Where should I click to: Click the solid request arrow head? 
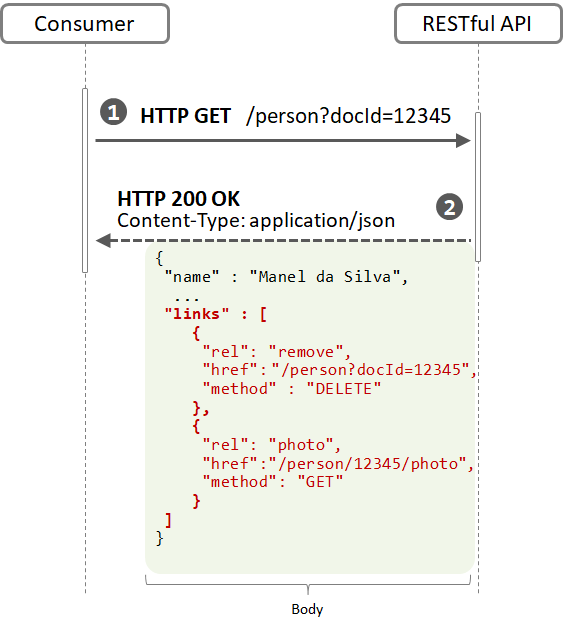pos(463,141)
